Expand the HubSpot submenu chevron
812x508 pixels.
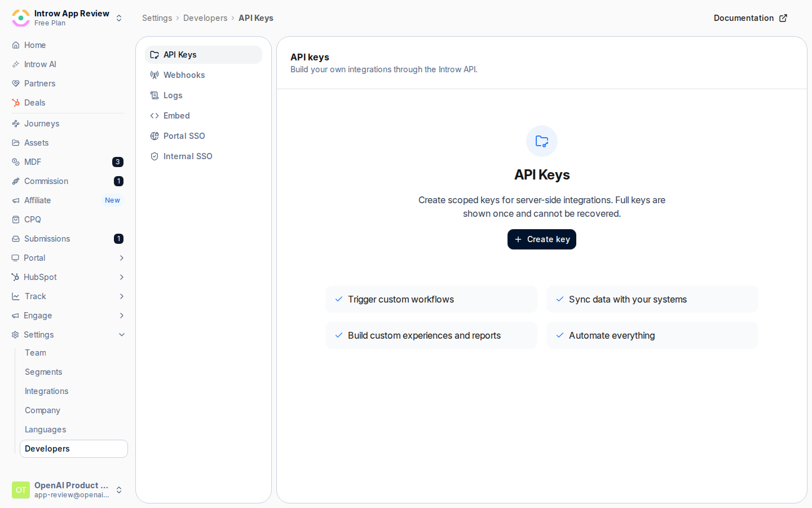coord(122,277)
